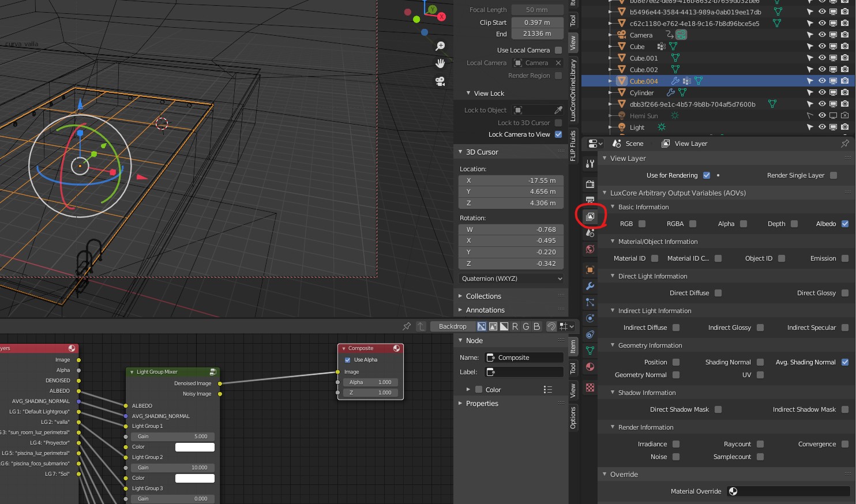Open the Quaternion (WXYZ) rotation mode dropdown
The image size is (856, 504).
coord(511,279)
